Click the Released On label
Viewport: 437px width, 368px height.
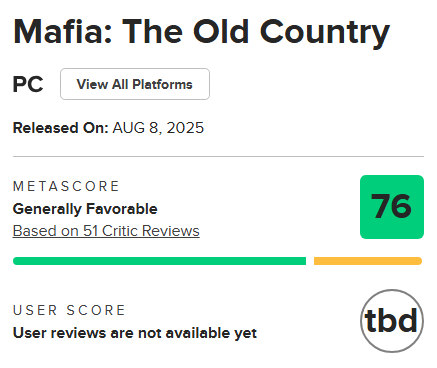[61, 128]
